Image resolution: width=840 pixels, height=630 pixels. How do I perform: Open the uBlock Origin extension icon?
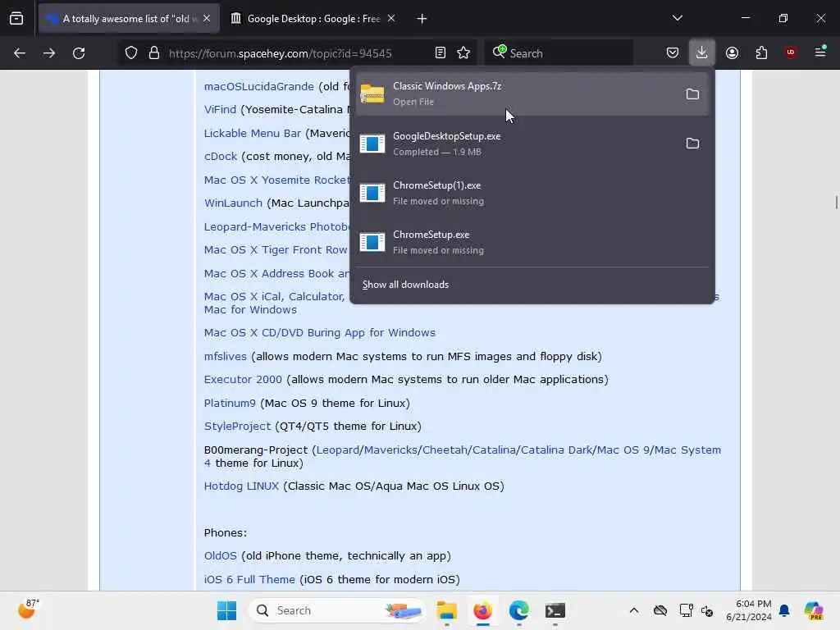(791, 52)
